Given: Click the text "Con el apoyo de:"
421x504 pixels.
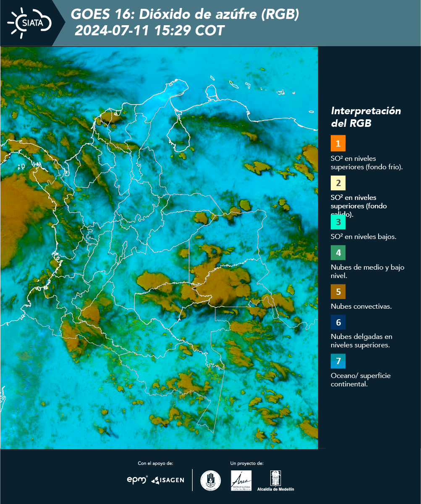Looking at the screenshot, I should (155, 463).
